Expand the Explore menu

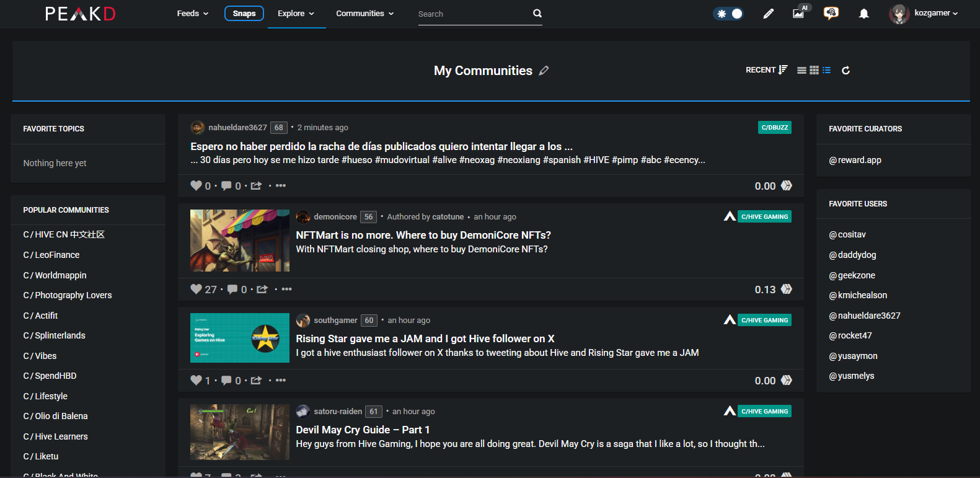[296, 13]
